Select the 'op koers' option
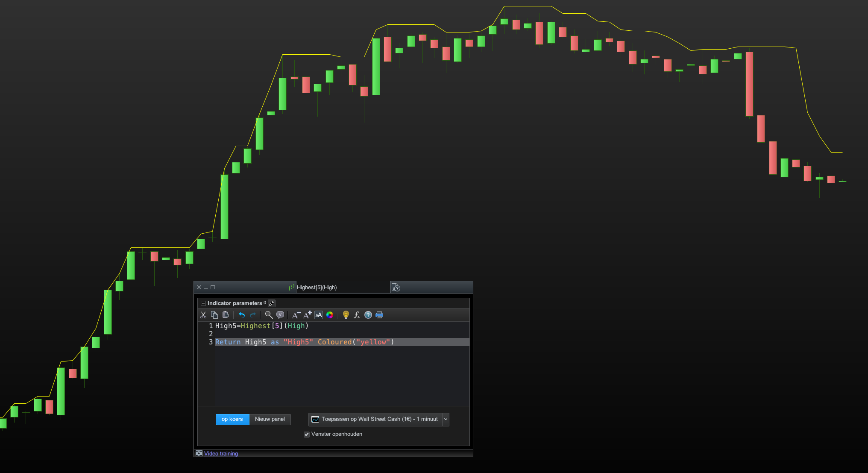Screen dimensions: 868x473 click(x=232, y=419)
